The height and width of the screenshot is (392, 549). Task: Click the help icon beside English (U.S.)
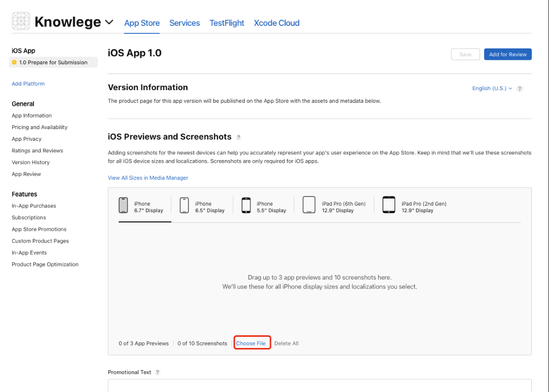point(520,89)
